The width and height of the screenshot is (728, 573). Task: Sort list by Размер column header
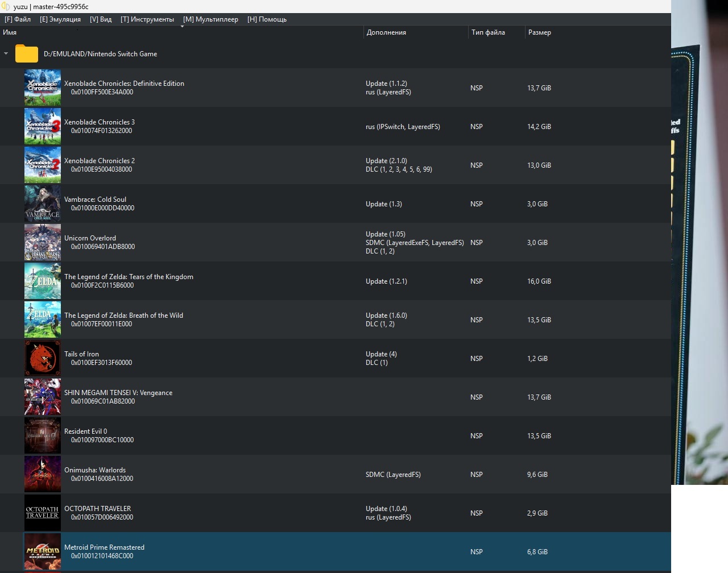coord(539,32)
